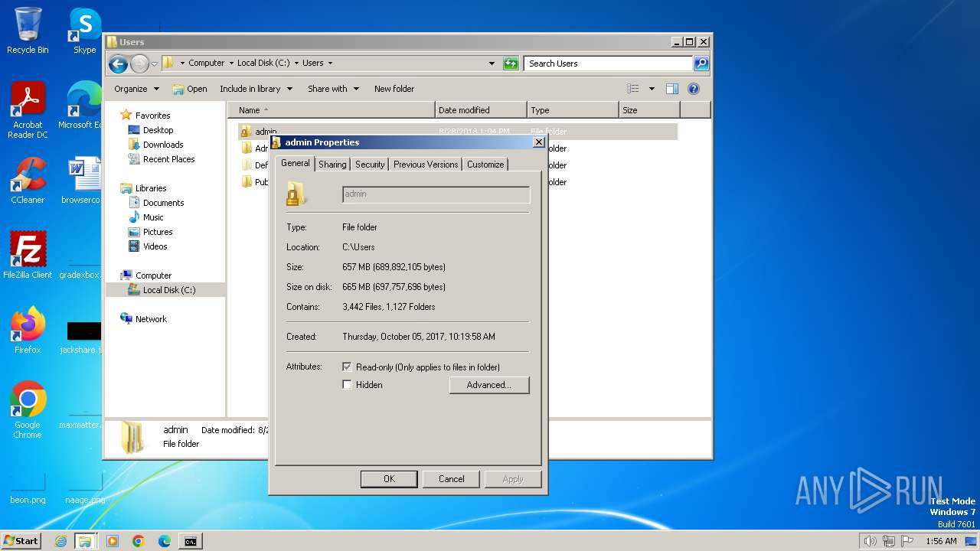980x551 pixels.
Task: Select Local Disk (C:) in navigation pane
Action: coord(168,290)
